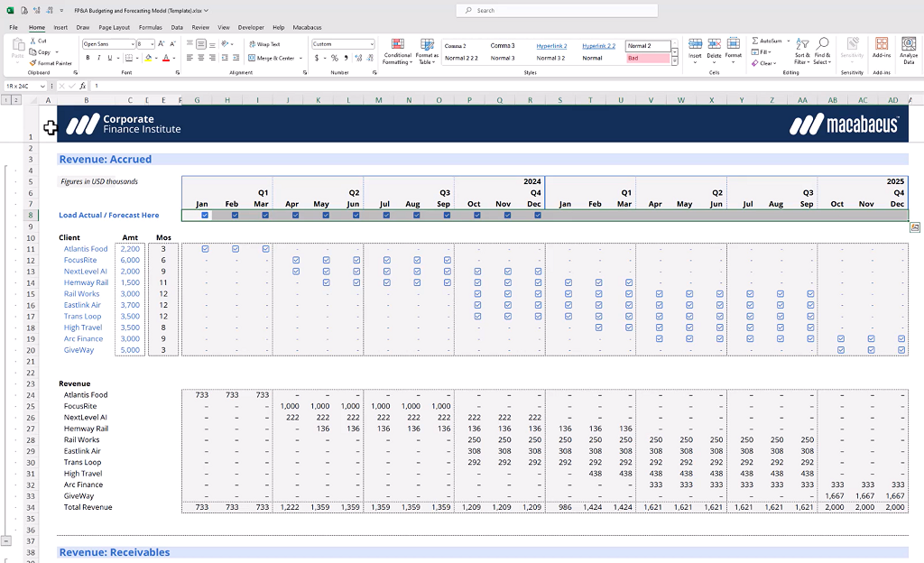The width and height of the screenshot is (924, 563).
Task: Click the Wrap Text button
Action: pos(264,44)
